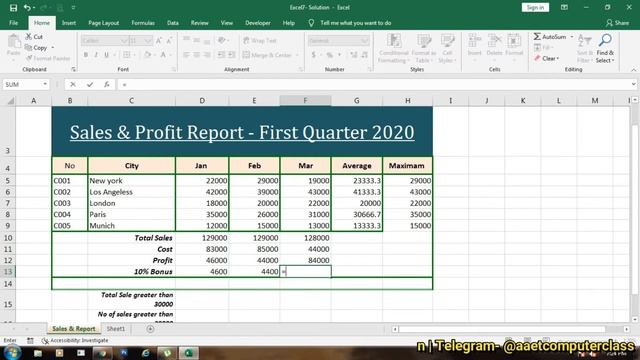Toggle Underline formatting
This screenshot has width=640, height=360.
tap(107, 55)
